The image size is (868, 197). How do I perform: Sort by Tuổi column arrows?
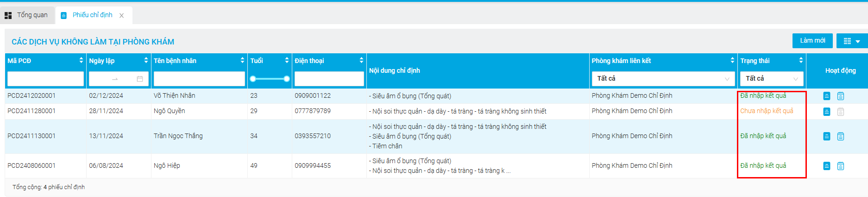pyautogui.click(x=287, y=60)
